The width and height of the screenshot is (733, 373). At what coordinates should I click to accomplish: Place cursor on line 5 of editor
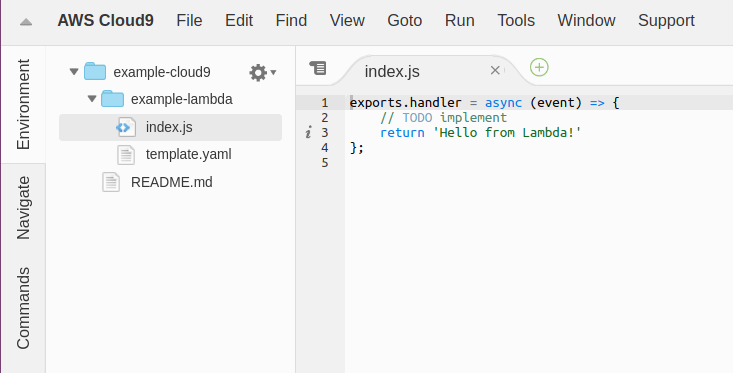[538, 163]
